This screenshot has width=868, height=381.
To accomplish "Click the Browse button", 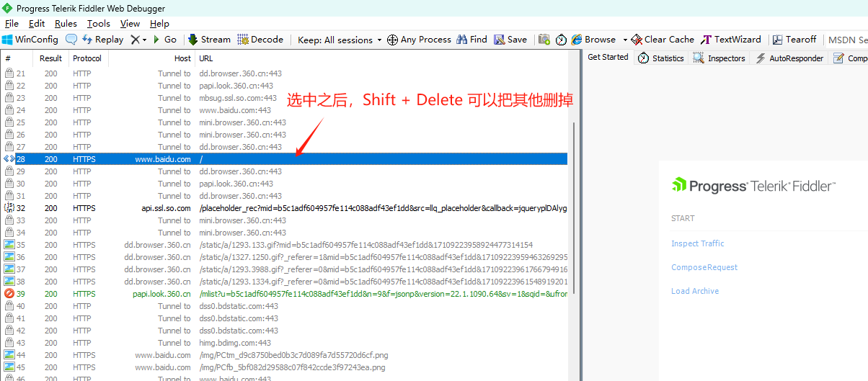I will [x=593, y=40].
